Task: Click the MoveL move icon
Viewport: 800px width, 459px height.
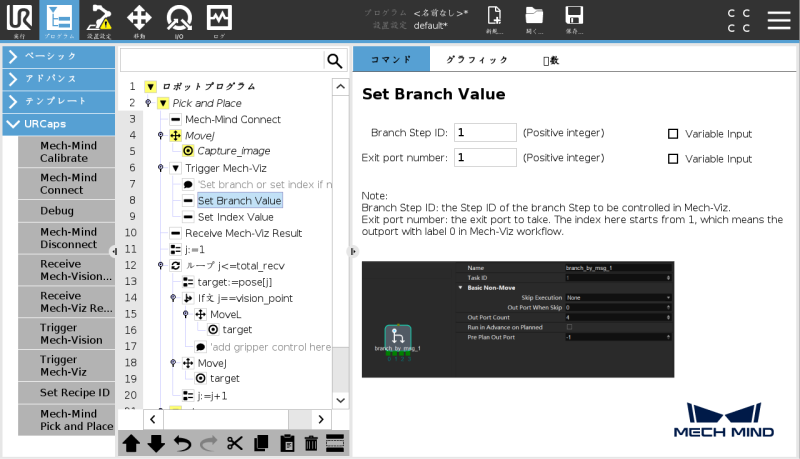Action: click(x=201, y=315)
